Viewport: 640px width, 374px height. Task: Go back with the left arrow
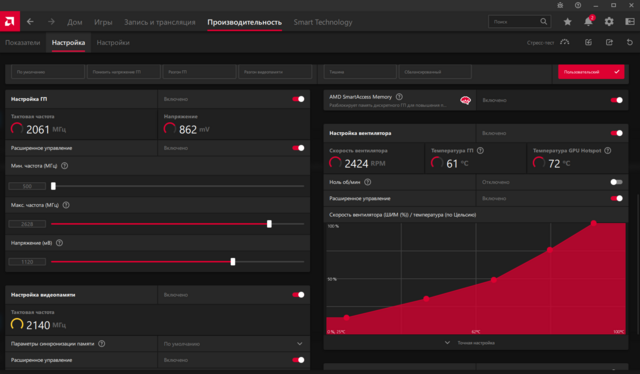(x=30, y=22)
